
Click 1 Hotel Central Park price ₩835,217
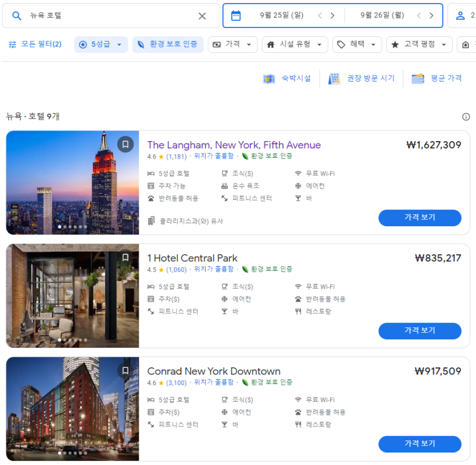[438, 258]
